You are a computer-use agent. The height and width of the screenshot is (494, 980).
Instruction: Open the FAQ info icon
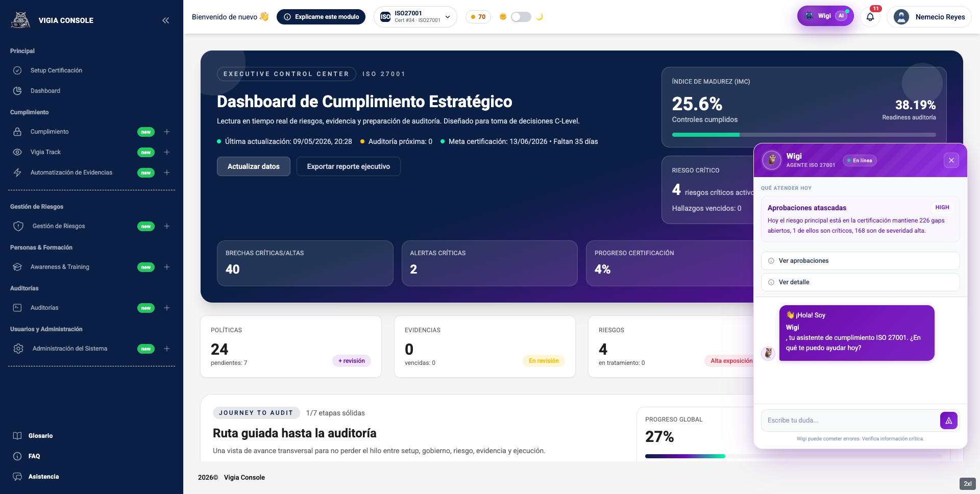[x=17, y=456]
